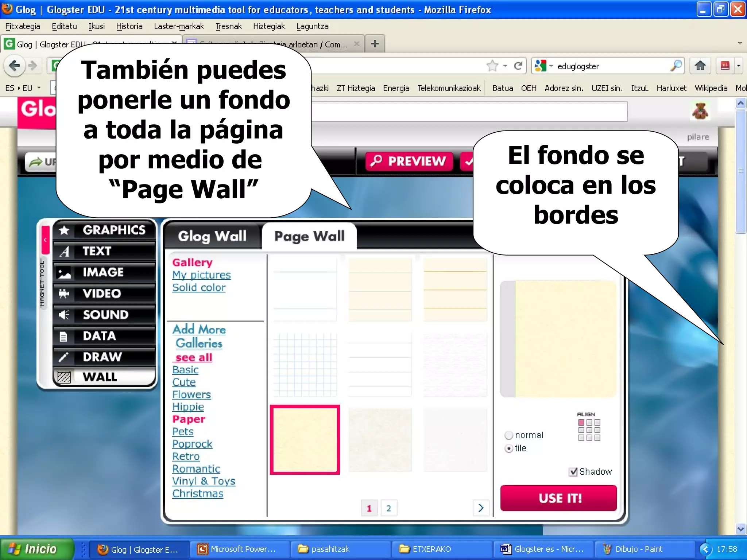Image resolution: width=747 pixels, height=560 pixels.
Task: Collapse the magnet tool pink handle
Action: click(45, 240)
